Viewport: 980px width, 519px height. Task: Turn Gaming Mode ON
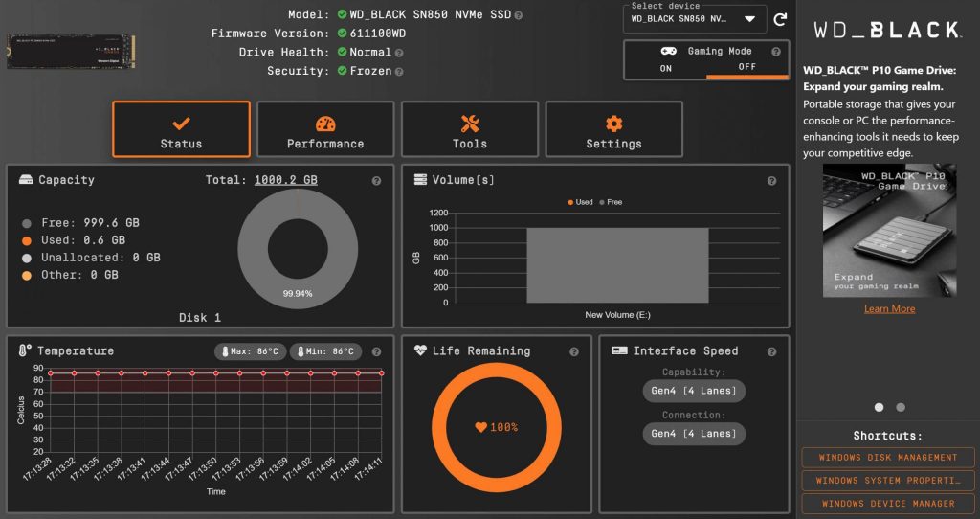(x=666, y=68)
